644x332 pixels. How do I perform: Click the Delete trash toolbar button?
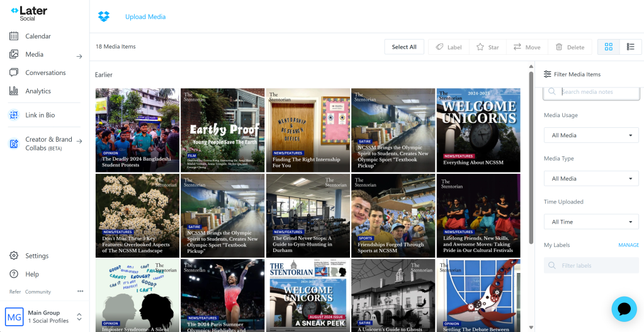[x=570, y=47]
